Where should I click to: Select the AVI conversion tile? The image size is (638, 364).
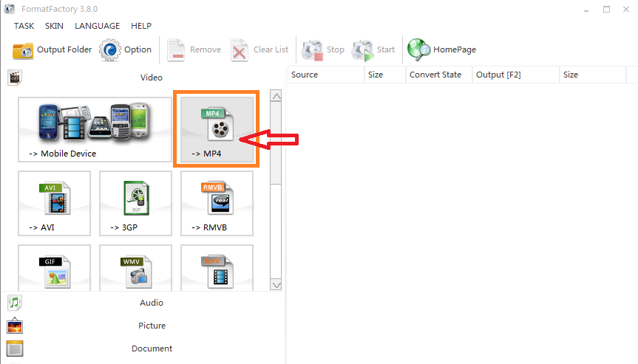[54, 203]
